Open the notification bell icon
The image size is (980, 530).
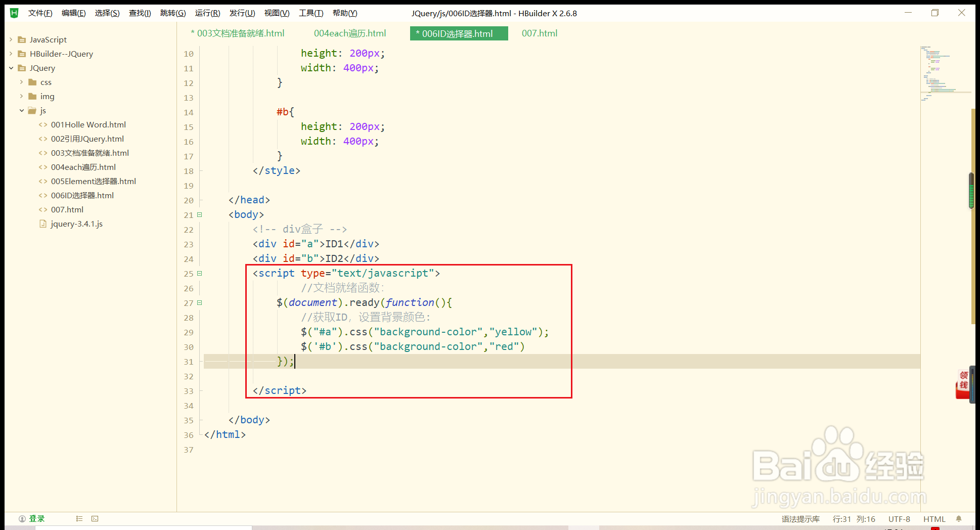[959, 519]
